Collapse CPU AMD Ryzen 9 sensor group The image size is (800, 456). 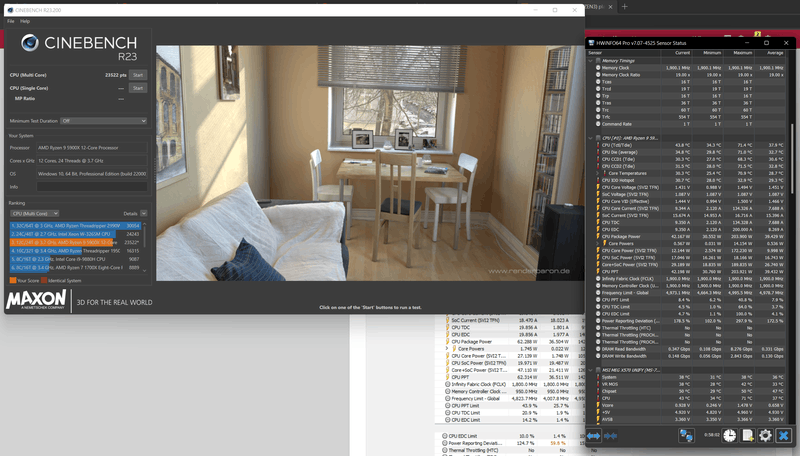[x=591, y=138]
